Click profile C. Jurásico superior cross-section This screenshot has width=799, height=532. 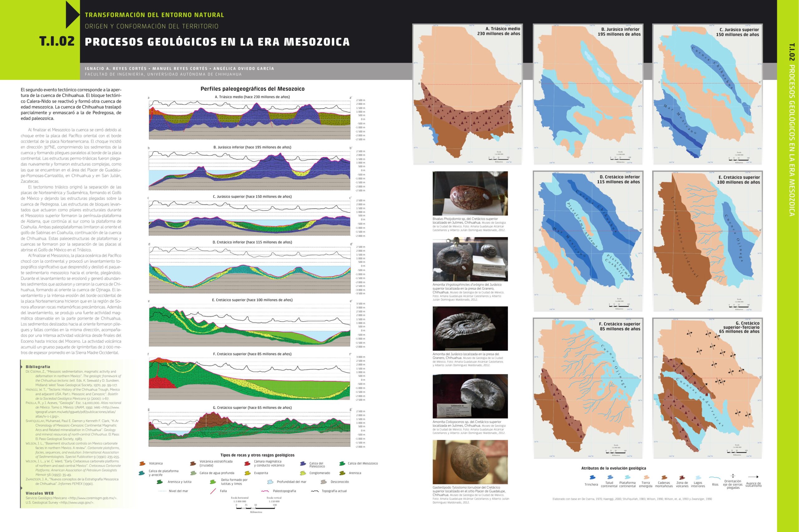pos(250,218)
